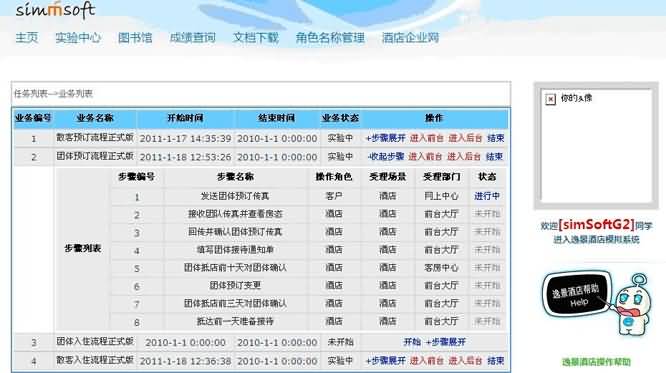Expand steps for task 3 (+步骤展开)
666x373 pixels.
(446, 342)
